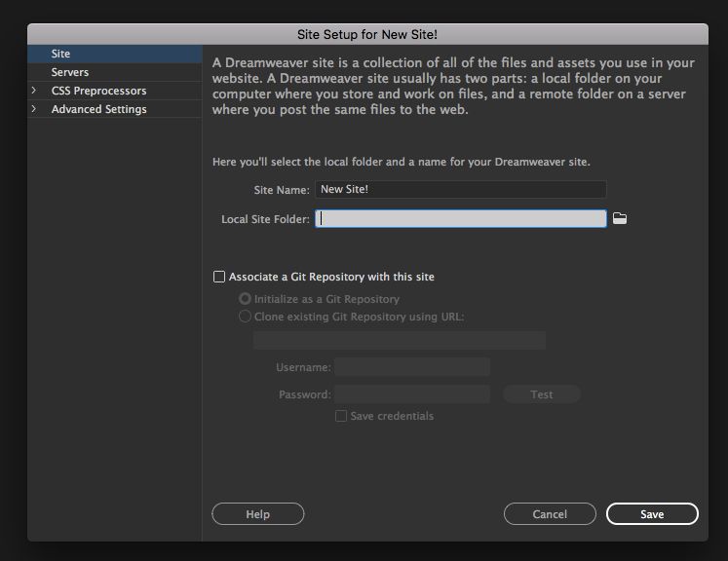Choose Clone existing Git Repository option
The height and width of the screenshot is (561, 728).
(245, 316)
